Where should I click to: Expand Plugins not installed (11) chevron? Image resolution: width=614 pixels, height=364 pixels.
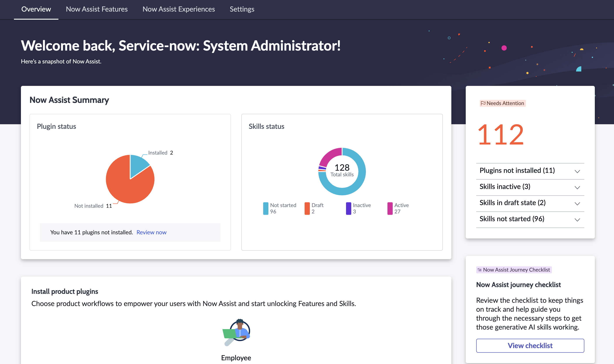577,172
